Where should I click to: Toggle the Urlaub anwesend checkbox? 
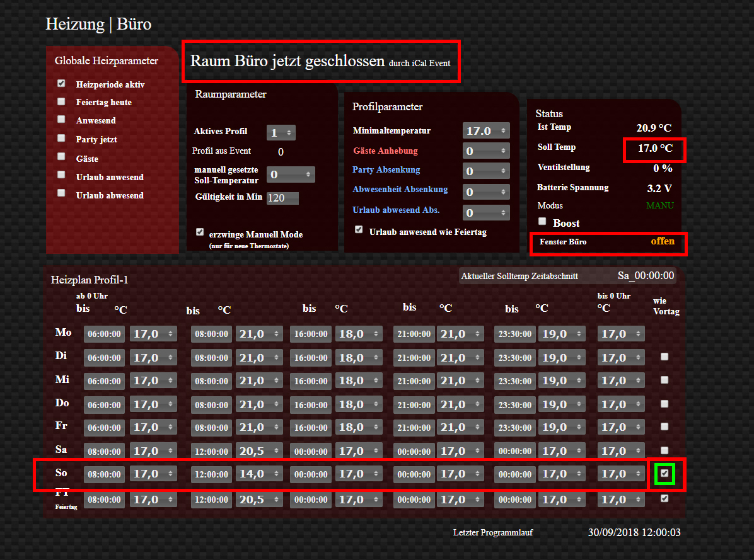pos(61,175)
